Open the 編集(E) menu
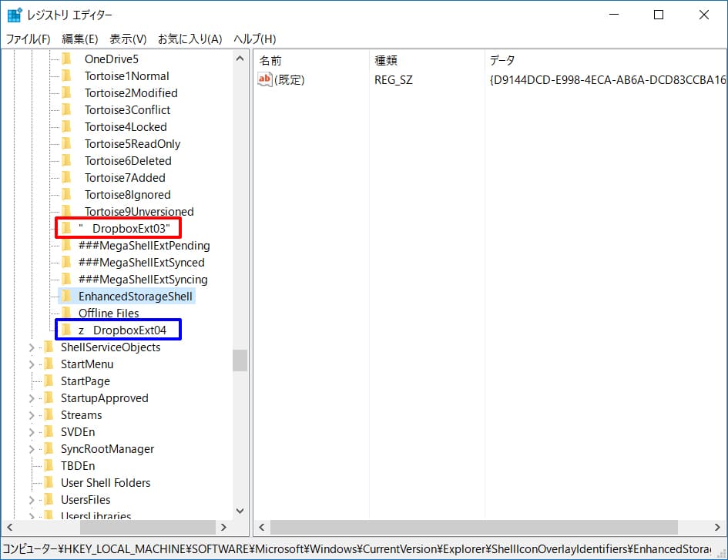 click(80, 39)
